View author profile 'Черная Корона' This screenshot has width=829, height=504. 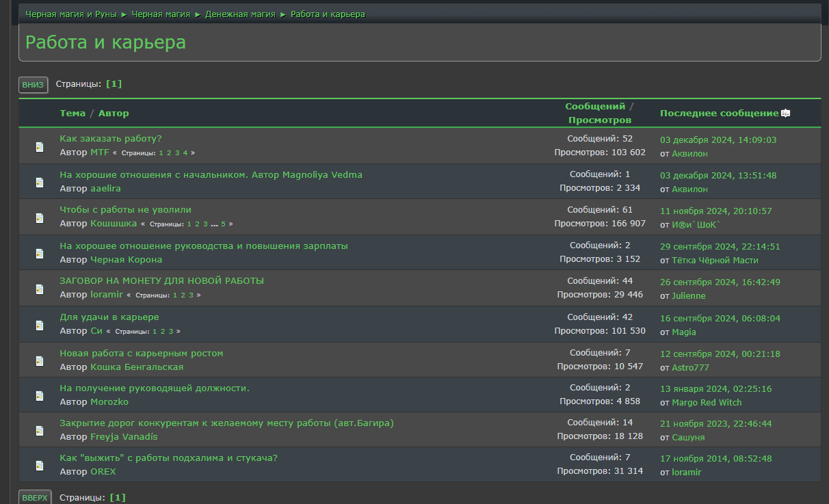coord(127,260)
